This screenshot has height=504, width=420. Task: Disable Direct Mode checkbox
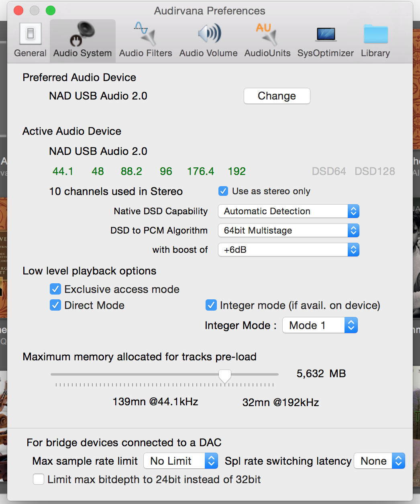55,305
